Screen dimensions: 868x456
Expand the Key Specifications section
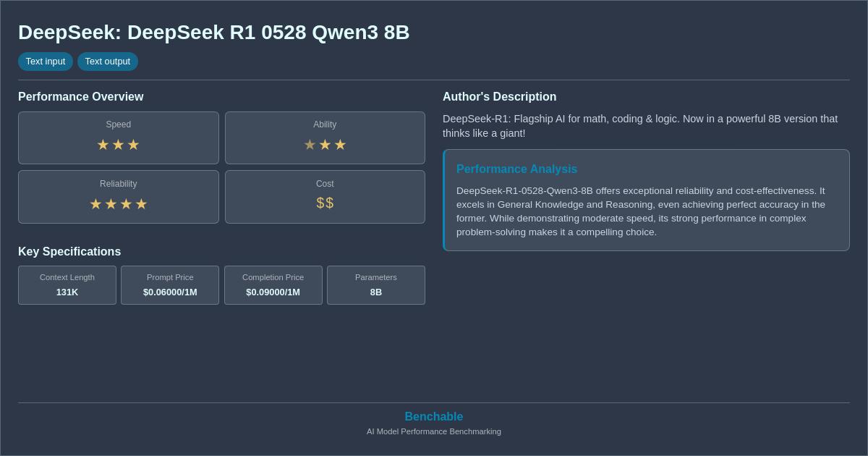pyautogui.click(x=69, y=251)
